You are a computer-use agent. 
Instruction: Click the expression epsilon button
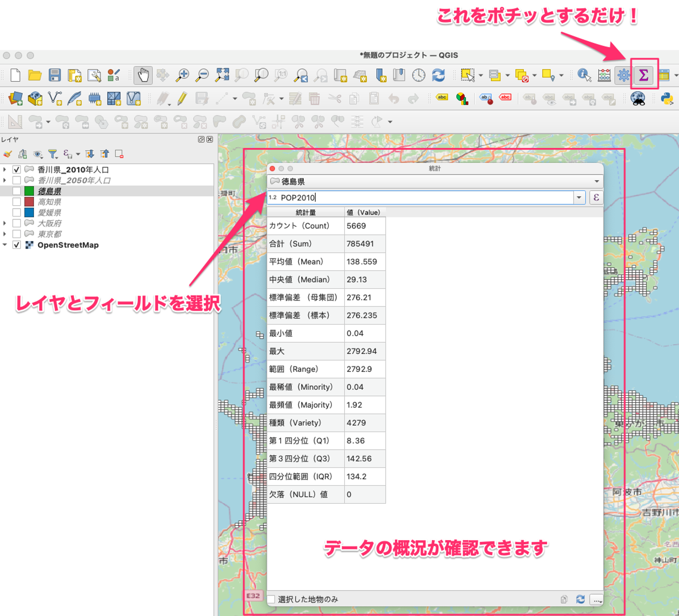(596, 198)
